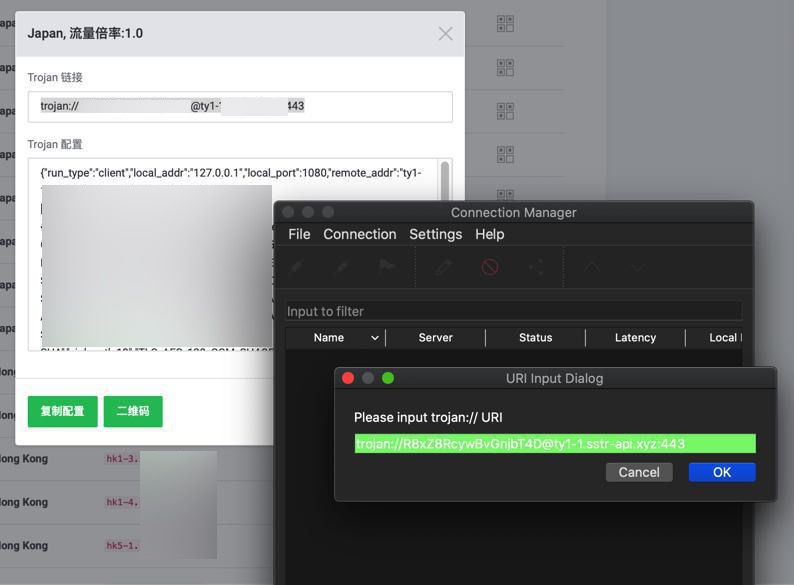
Task: Click the green 二维码 QR code button
Action: [x=133, y=411]
